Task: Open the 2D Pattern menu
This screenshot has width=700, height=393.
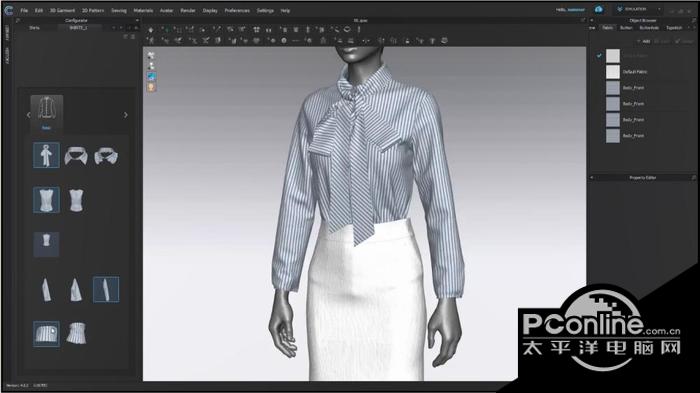Action: tap(93, 10)
